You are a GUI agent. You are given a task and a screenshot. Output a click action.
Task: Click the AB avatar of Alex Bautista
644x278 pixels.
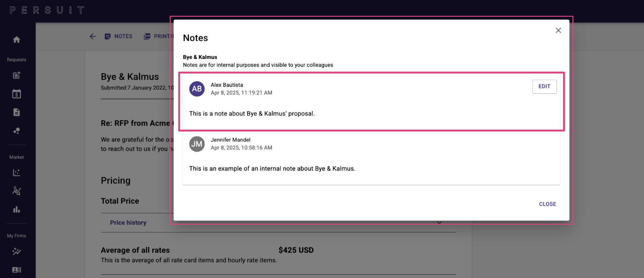coord(197,89)
